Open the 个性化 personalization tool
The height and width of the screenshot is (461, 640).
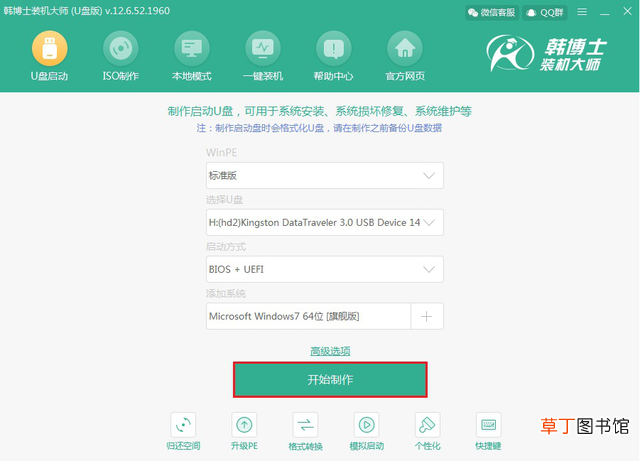pyautogui.click(x=427, y=432)
